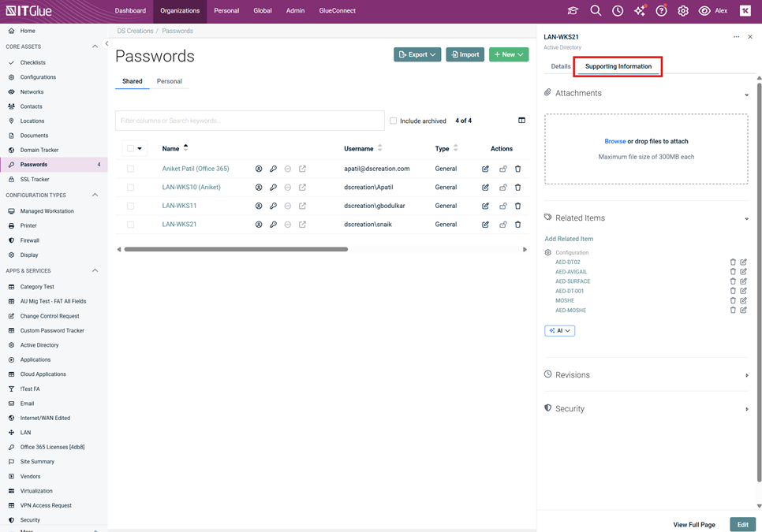The image size is (762, 532).
Task: Select the LAN-WKS21 row checkbox
Action: [x=130, y=225]
